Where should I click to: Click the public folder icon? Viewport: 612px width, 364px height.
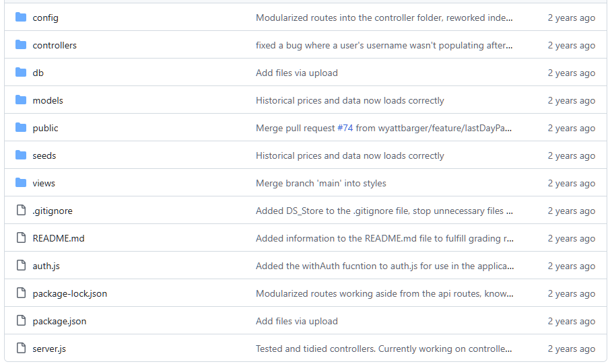[21, 128]
